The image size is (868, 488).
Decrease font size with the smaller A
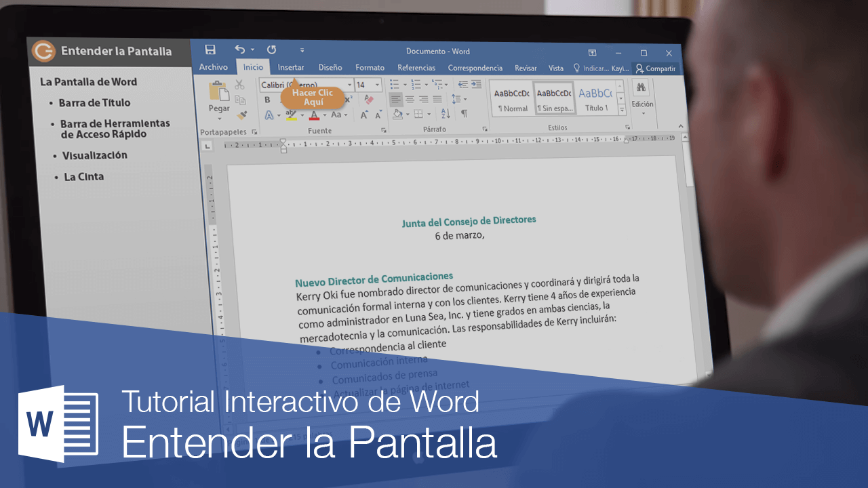(x=378, y=115)
